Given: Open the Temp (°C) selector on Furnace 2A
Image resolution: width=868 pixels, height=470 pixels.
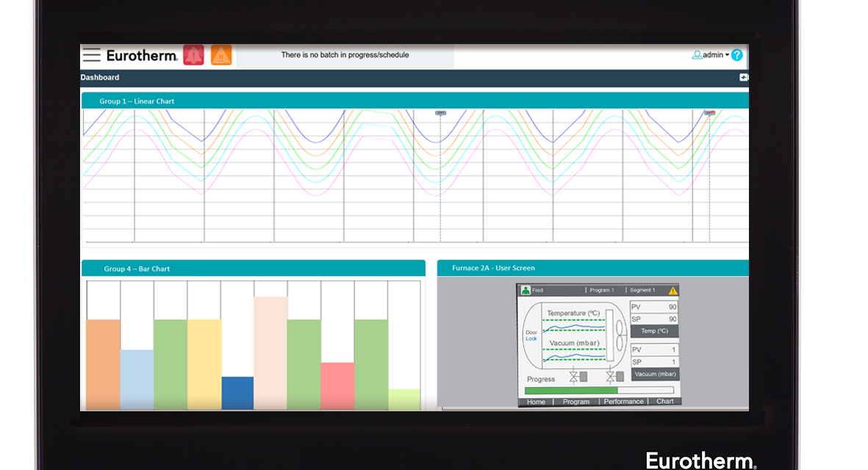Looking at the screenshot, I should click(x=654, y=330).
